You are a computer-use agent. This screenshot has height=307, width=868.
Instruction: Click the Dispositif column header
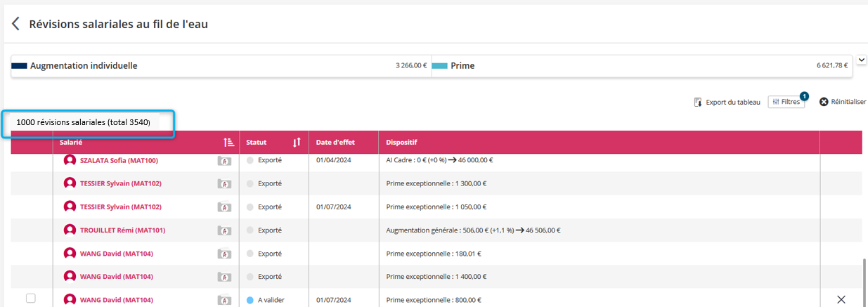pos(401,143)
